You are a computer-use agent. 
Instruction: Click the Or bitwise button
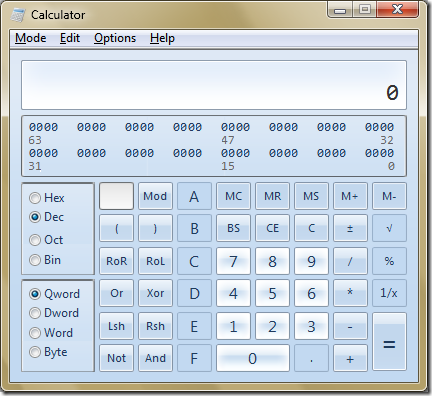pyautogui.click(x=116, y=293)
